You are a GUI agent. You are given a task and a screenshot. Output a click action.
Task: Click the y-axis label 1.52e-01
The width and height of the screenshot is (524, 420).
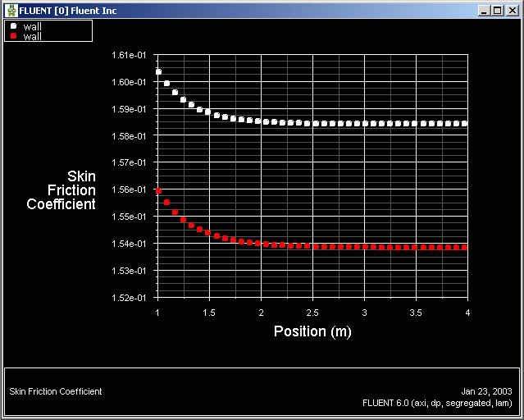(x=129, y=298)
